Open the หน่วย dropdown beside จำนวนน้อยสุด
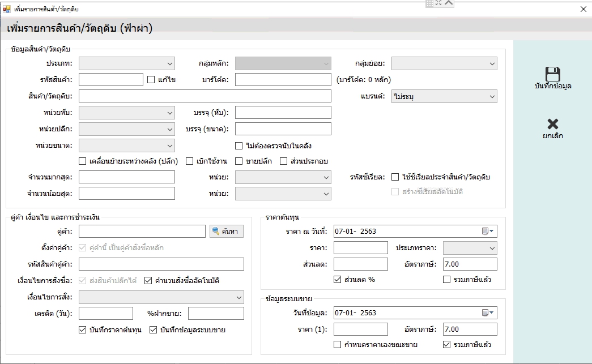The width and height of the screenshot is (592, 364). [283, 194]
